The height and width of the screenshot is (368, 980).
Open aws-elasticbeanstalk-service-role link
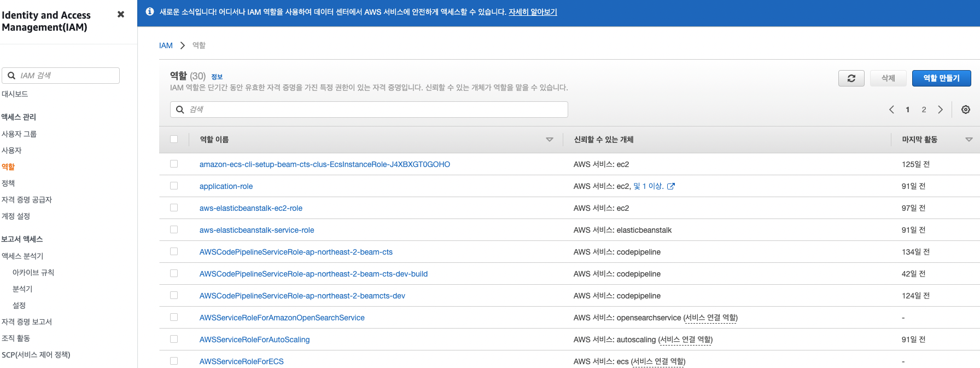pos(257,230)
